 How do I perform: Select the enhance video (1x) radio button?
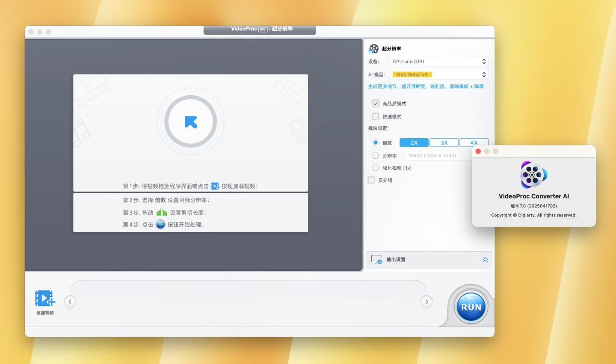[376, 168]
